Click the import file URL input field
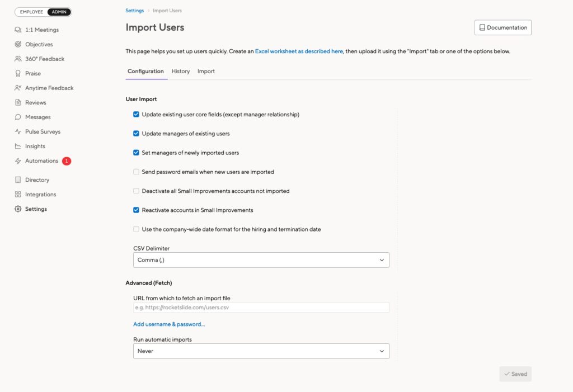Image resolution: width=573 pixels, height=392 pixels. [261, 307]
